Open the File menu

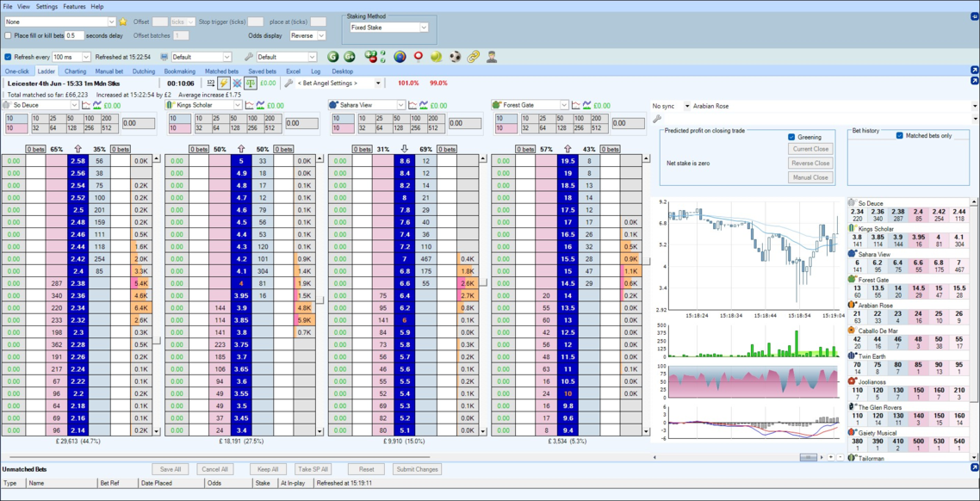[8, 6]
